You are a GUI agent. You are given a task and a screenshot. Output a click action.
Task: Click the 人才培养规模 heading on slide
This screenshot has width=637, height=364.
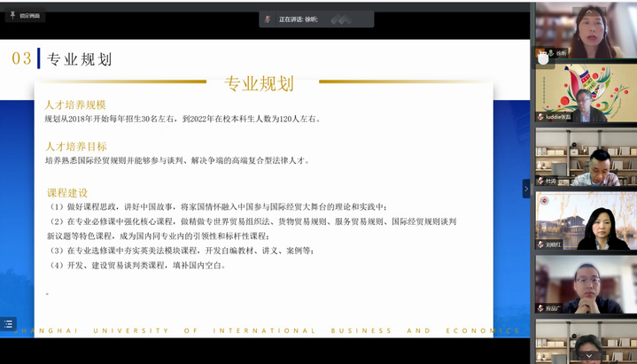[x=74, y=105]
